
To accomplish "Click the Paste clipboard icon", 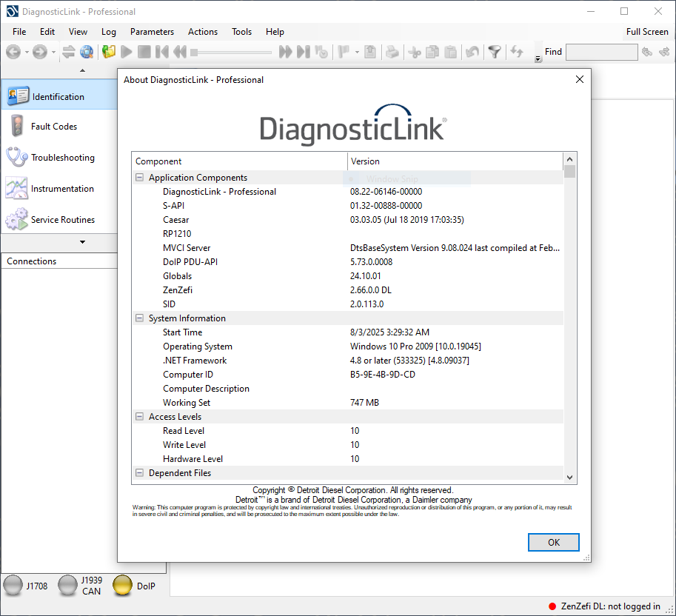I will tap(450, 52).
